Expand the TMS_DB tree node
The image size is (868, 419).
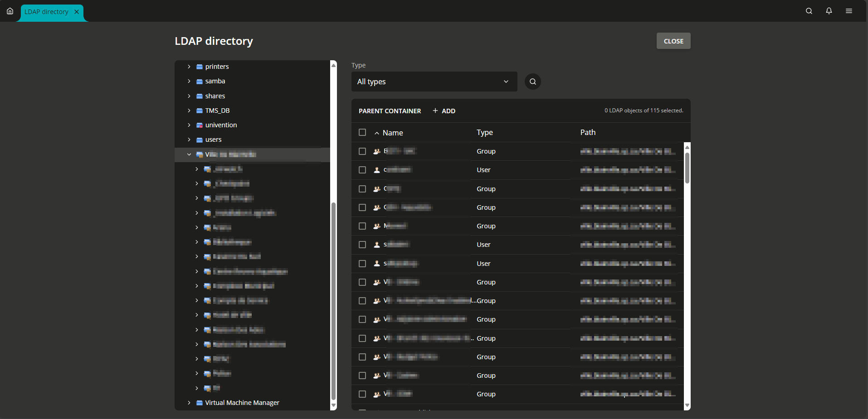pos(189,111)
